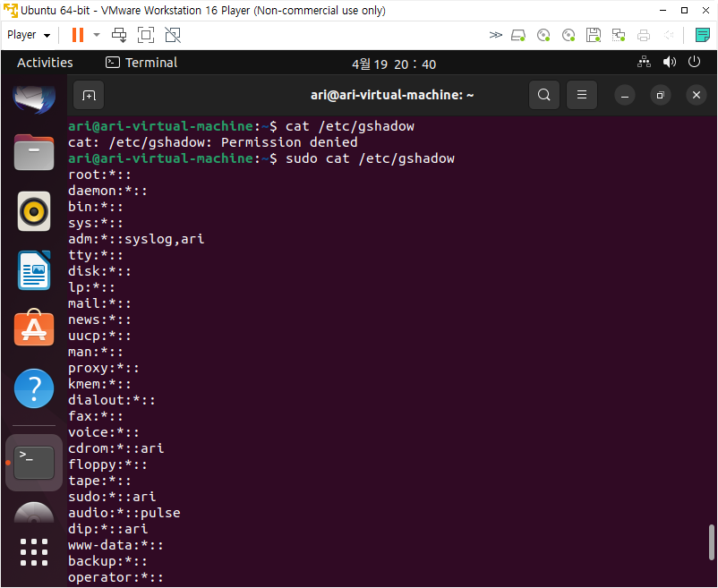Send Ctrl+Alt+Del to the virtual machine
718x588 pixels.
[x=119, y=35]
